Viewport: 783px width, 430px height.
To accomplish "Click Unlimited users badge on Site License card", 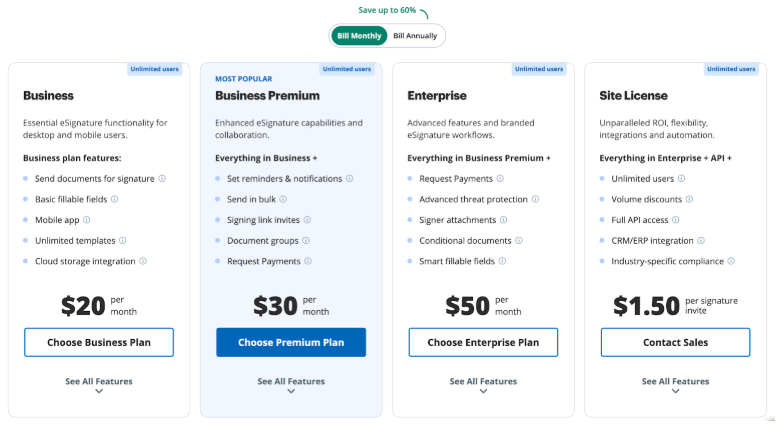I will tap(731, 69).
